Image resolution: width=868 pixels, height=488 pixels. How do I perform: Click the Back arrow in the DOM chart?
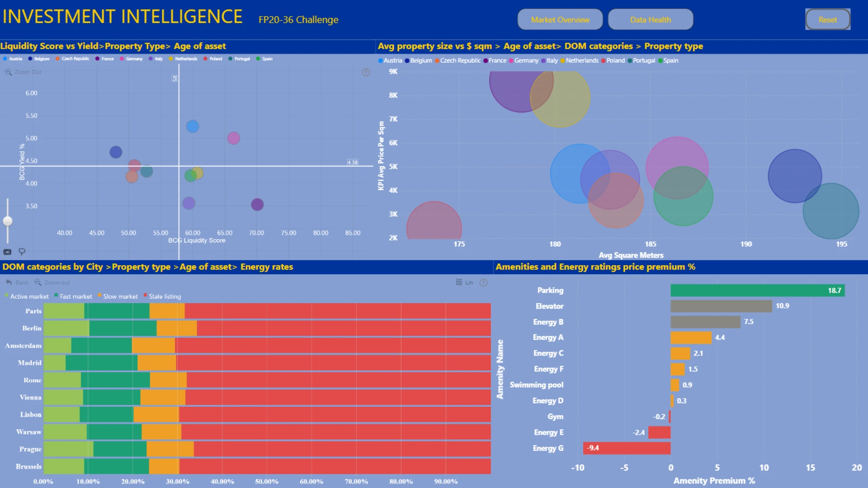tap(17, 282)
